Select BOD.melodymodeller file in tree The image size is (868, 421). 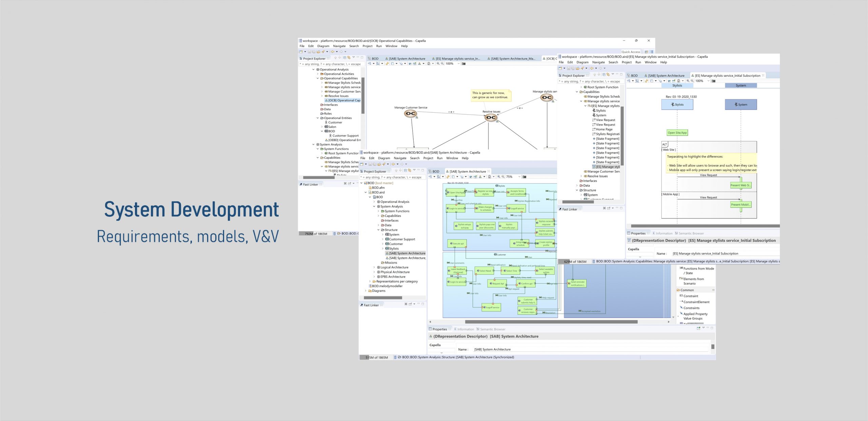pos(385,286)
